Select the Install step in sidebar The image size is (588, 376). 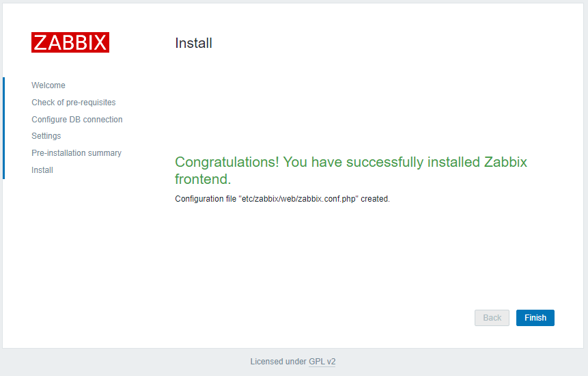42,170
